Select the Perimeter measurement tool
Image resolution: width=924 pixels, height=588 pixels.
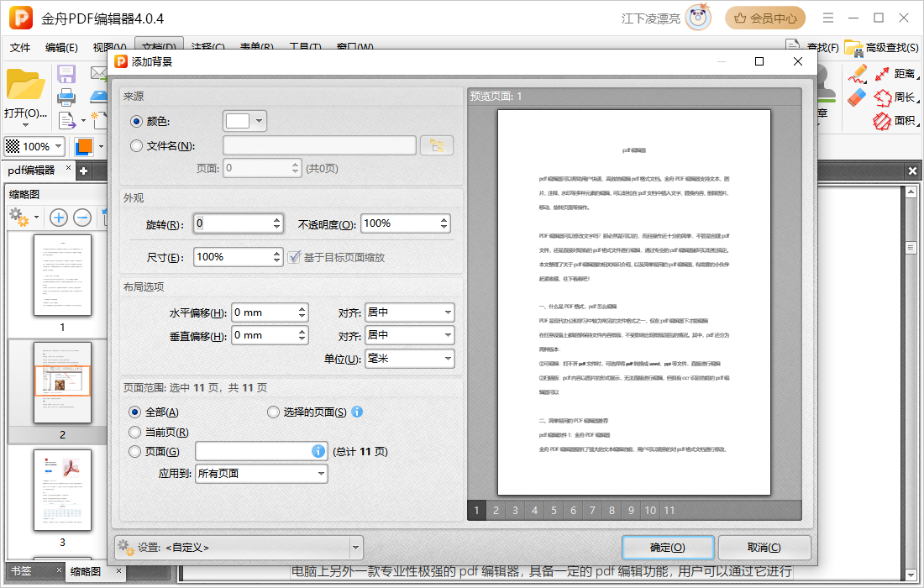pos(896,97)
